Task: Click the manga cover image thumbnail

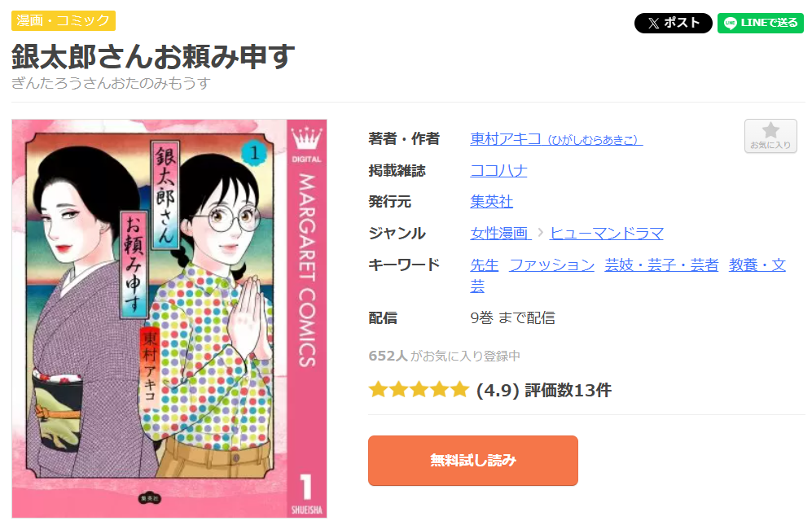Action: click(x=169, y=318)
